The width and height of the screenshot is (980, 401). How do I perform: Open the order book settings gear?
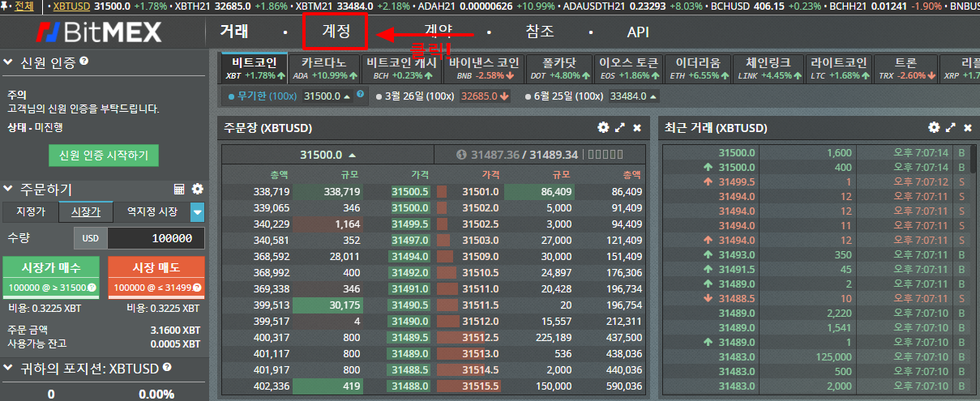point(602,128)
